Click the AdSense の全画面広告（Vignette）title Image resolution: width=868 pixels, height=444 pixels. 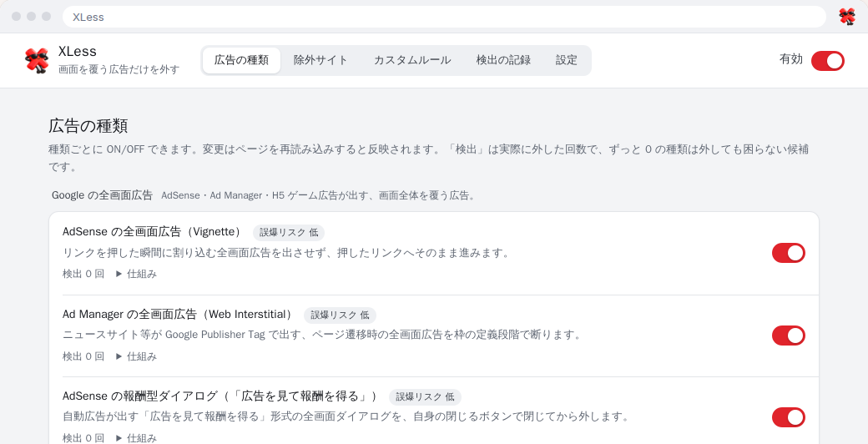click(154, 232)
